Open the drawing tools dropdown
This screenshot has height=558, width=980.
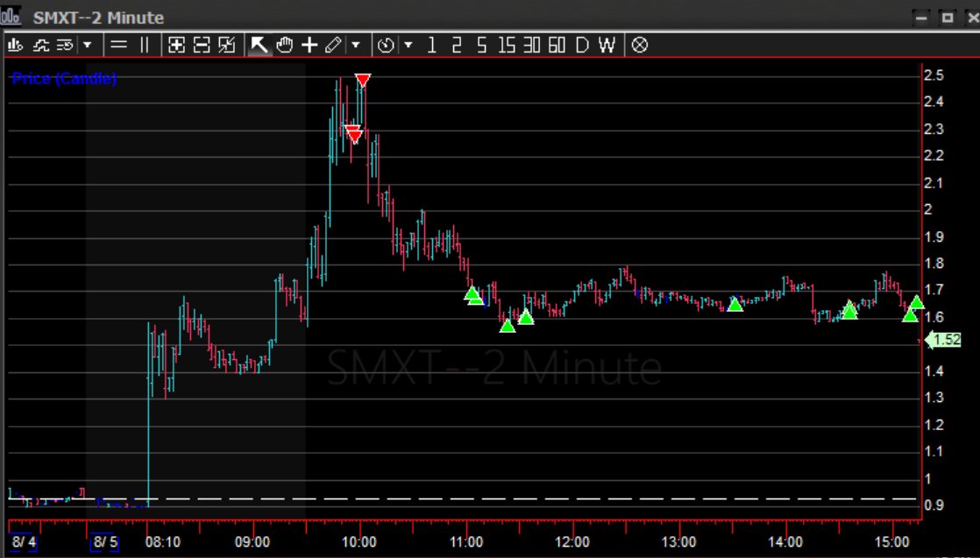356,45
